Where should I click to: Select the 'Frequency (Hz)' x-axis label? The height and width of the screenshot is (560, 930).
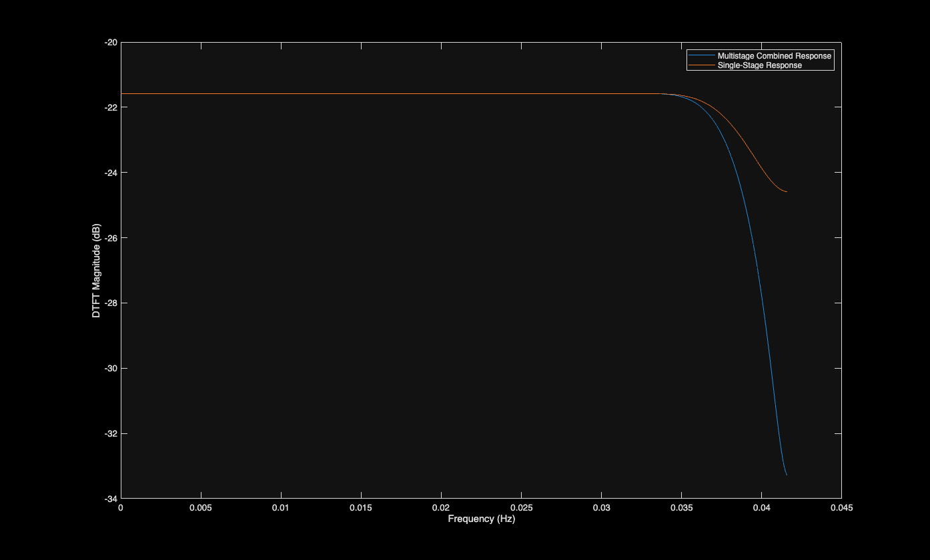point(481,519)
